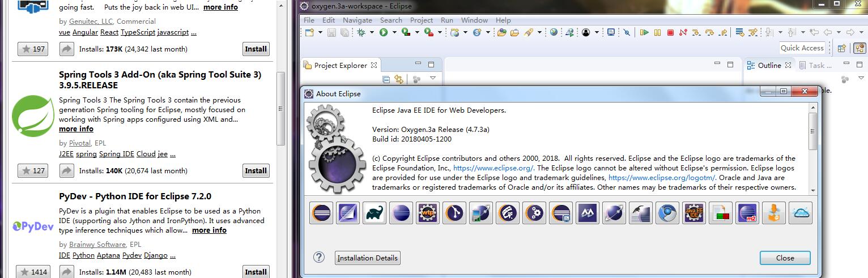Favorite Spring Tools with 127 star button
Screen dimensions: 868x278
(x=32, y=170)
